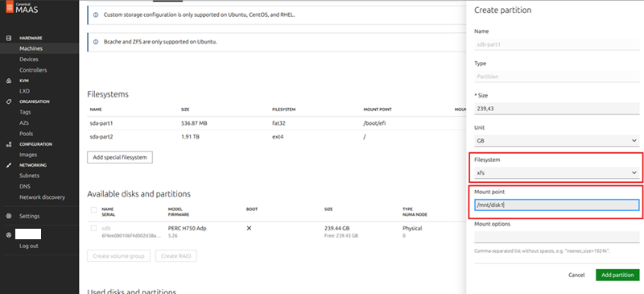Image resolution: width=644 pixels, height=294 pixels.
Task: Click the Type field showing Partition
Action: click(556, 77)
